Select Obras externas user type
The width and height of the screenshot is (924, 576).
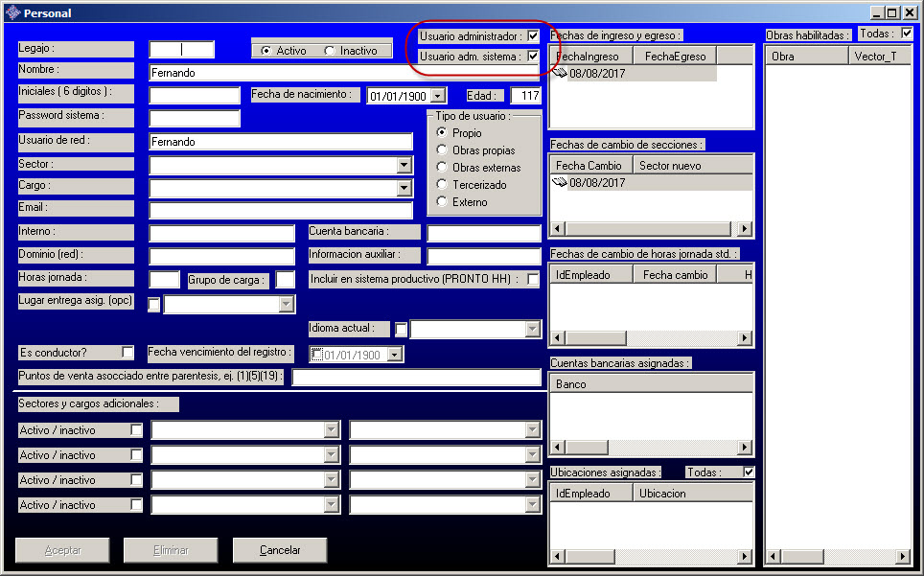(x=442, y=168)
